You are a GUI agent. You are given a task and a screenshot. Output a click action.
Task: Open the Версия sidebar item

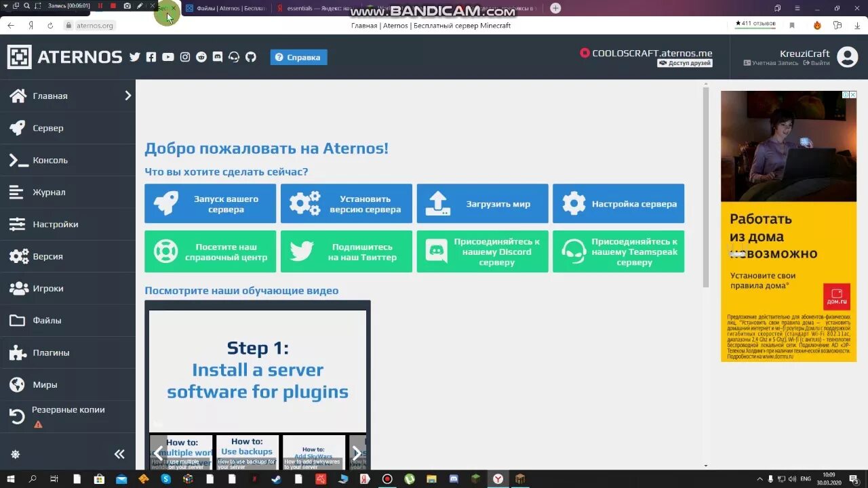click(68, 256)
